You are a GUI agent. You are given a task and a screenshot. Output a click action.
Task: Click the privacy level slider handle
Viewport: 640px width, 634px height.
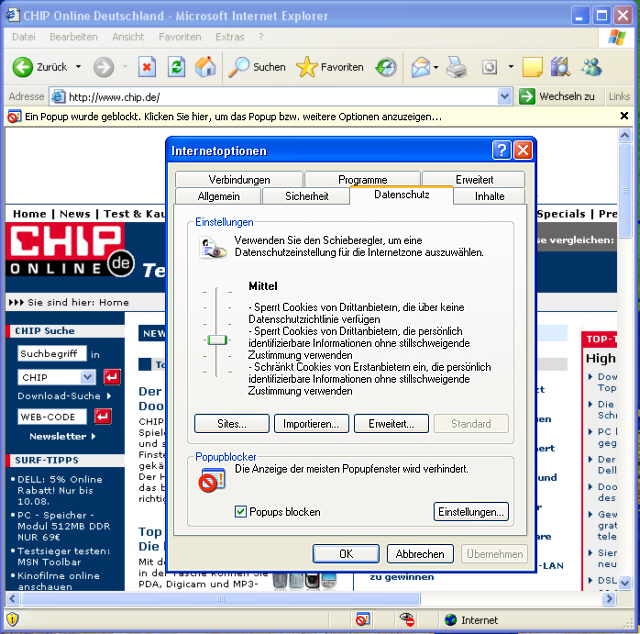(217, 340)
